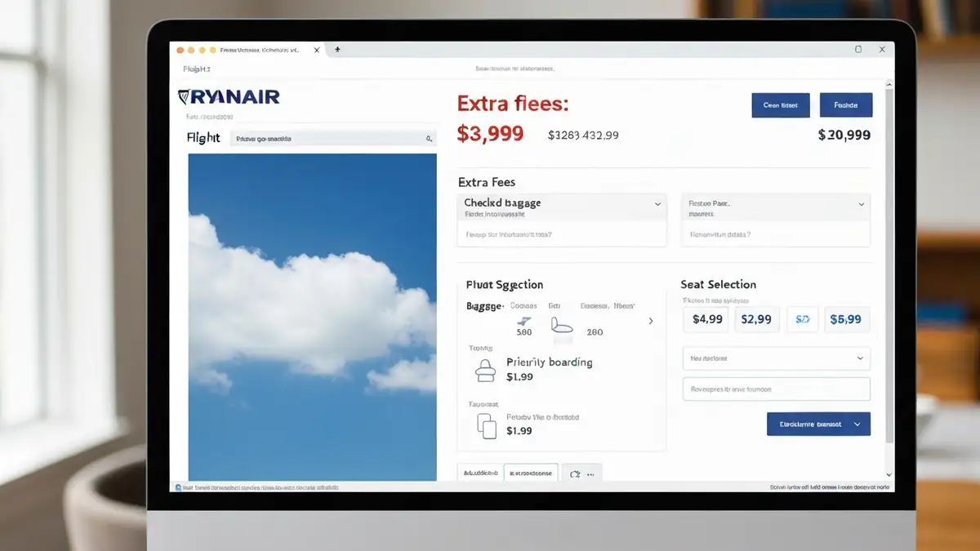The height and width of the screenshot is (551, 980).
Task: Click the Priority boarding label
Action: click(x=550, y=362)
